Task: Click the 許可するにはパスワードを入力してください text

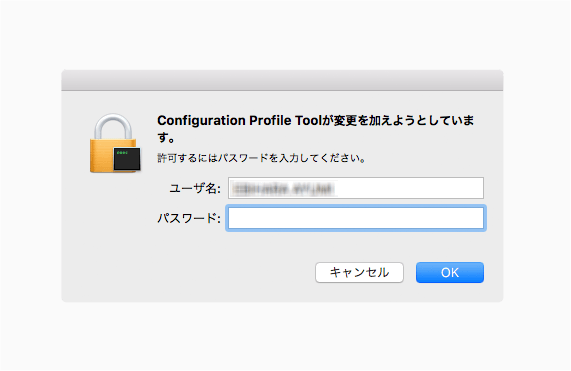Action: pos(261,158)
